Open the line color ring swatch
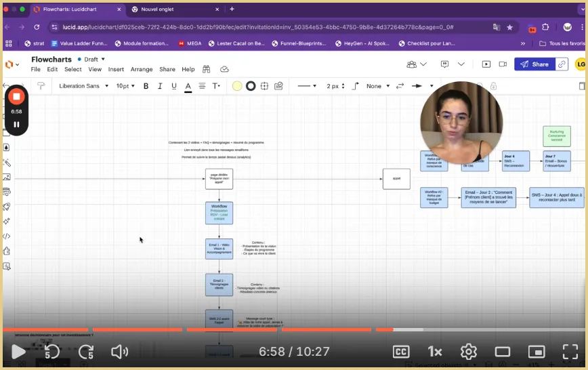588x370 pixels. 251,86
